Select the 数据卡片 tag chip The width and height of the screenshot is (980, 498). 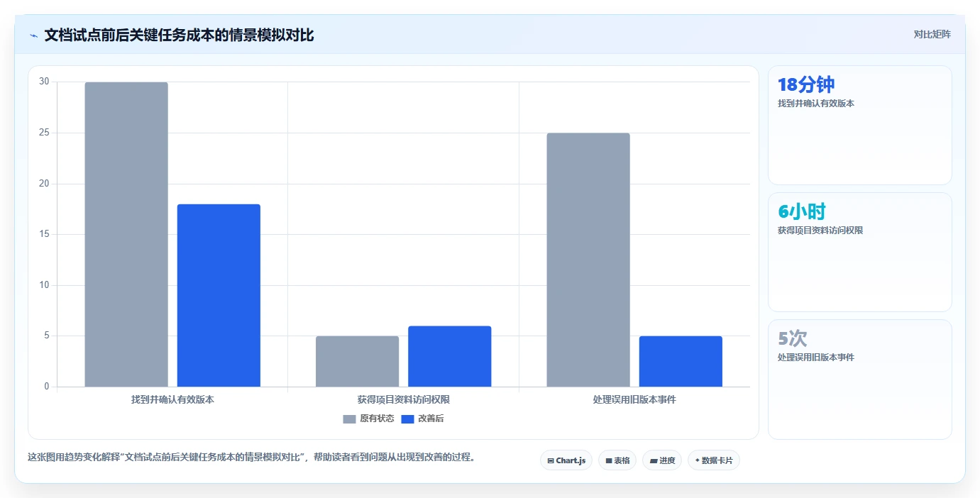tap(713, 460)
